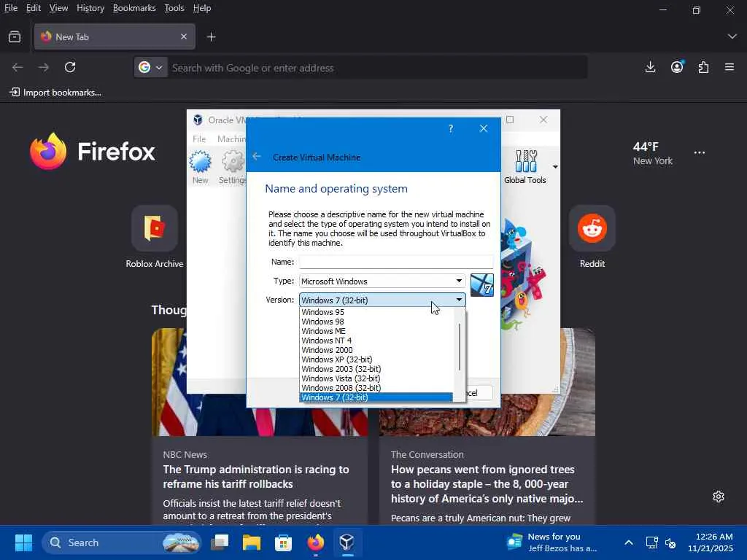Open Firefox Edit menu
747x560 pixels.
pos(34,8)
